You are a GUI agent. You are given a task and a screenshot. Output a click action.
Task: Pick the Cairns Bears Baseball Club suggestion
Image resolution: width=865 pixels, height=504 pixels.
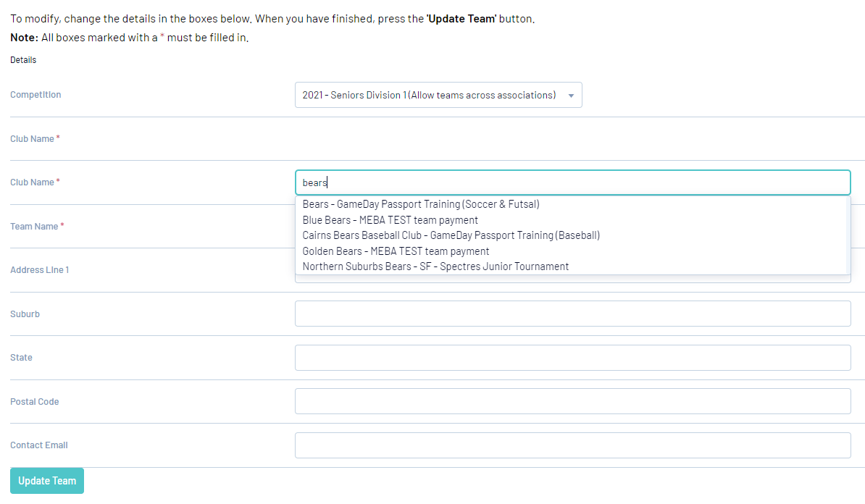451,235
